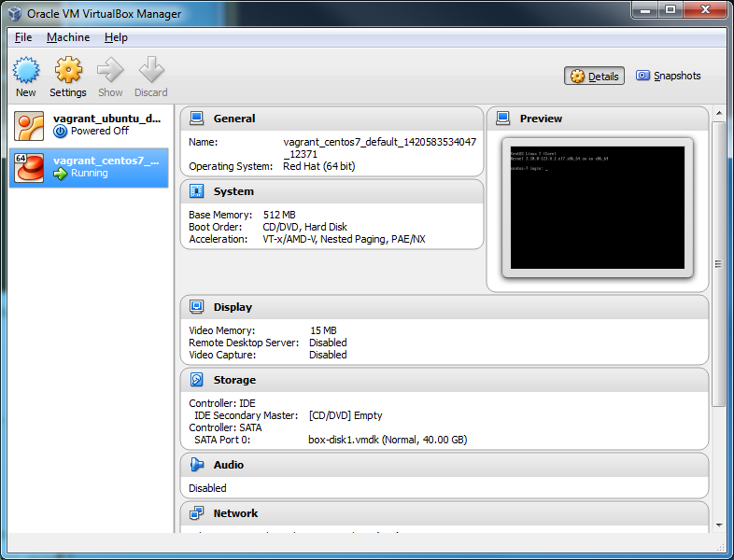Select the running vagrant_centos7 VM

pyautogui.click(x=91, y=167)
